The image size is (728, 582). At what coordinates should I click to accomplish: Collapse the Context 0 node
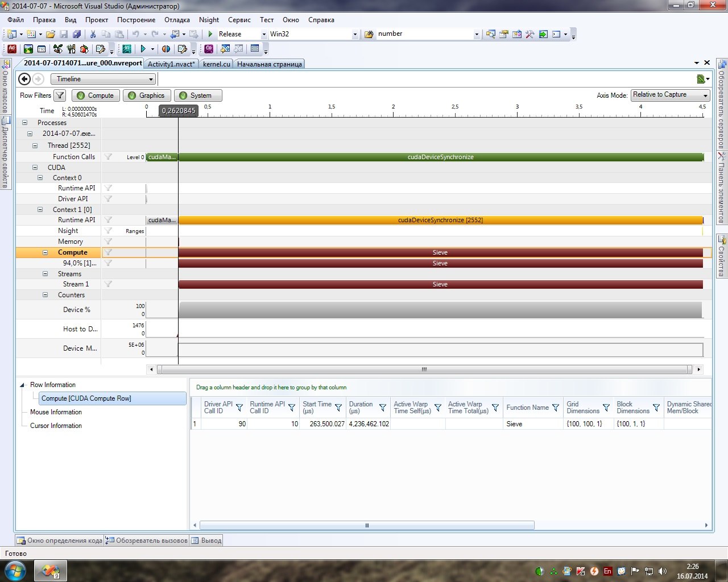[x=40, y=178]
